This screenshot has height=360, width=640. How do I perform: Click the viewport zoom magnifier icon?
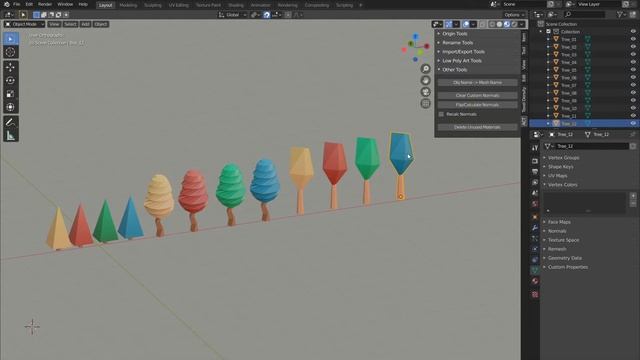click(x=425, y=69)
